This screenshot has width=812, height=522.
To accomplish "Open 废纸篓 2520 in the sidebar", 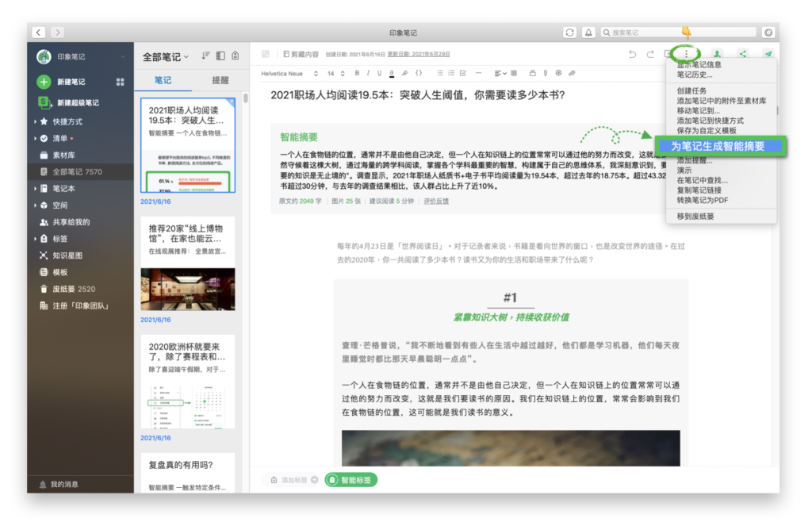I will pyautogui.click(x=67, y=289).
